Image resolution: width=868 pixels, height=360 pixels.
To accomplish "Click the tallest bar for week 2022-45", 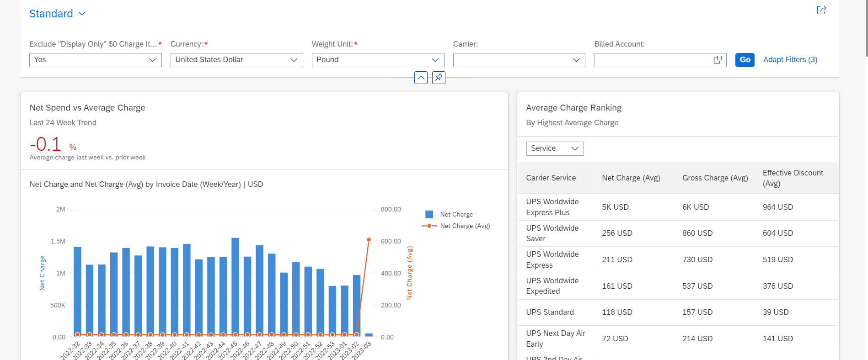I will click(235, 287).
